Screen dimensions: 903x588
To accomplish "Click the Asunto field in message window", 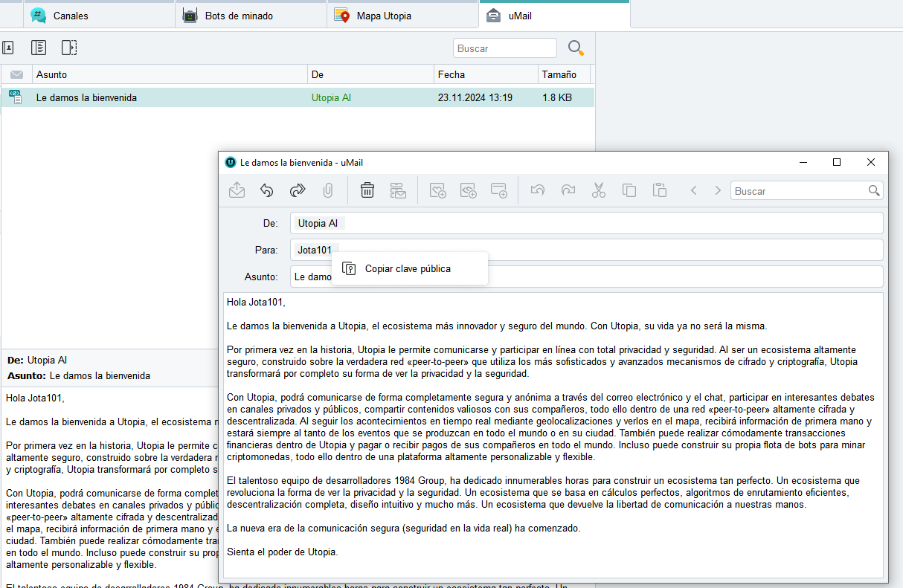I will (586, 277).
